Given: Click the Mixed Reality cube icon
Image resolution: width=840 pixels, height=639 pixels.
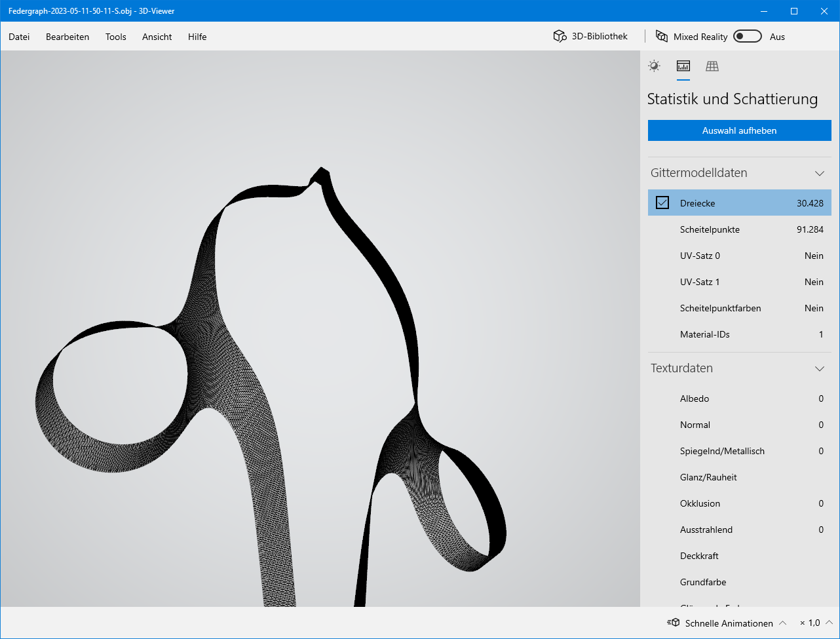Looking at the screenshot, I should [x=662, y=37].
